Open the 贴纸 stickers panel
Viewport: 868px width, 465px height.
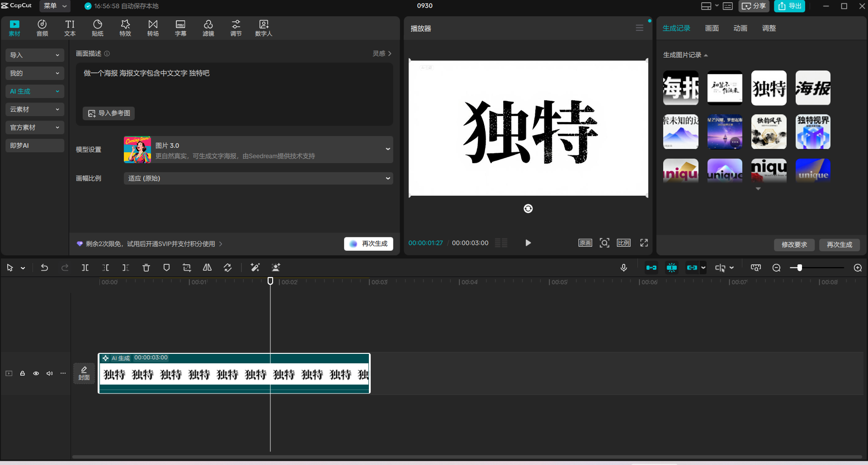tap(98, 28)
